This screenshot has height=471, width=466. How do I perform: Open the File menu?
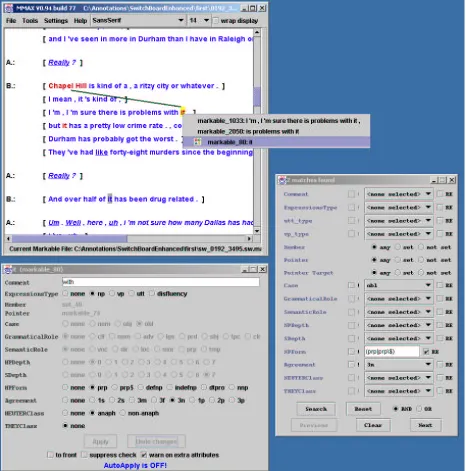point(11,21)
